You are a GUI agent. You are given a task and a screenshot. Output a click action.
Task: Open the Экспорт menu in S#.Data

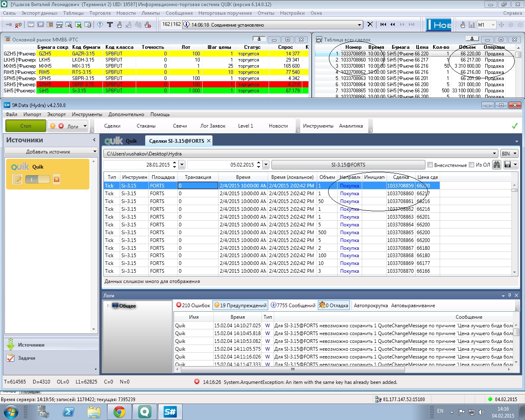(57, 114)
